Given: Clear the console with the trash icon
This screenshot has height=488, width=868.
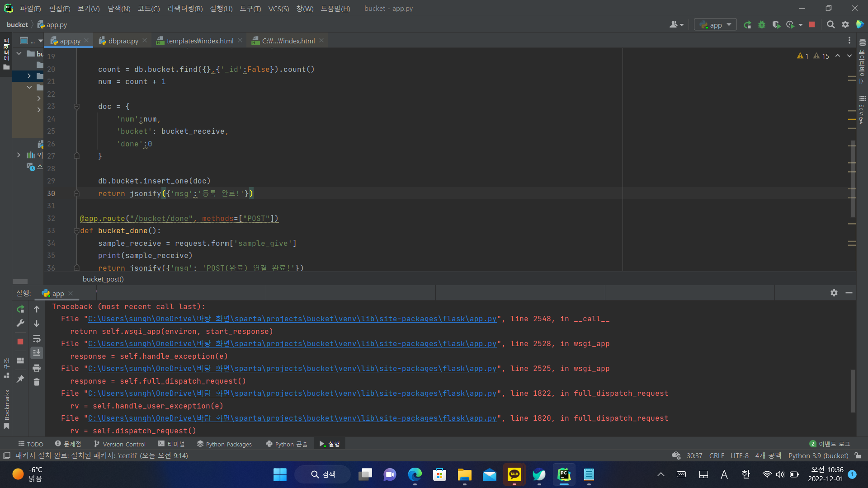Looking at the screenshot, I should (x=37, y=382).
